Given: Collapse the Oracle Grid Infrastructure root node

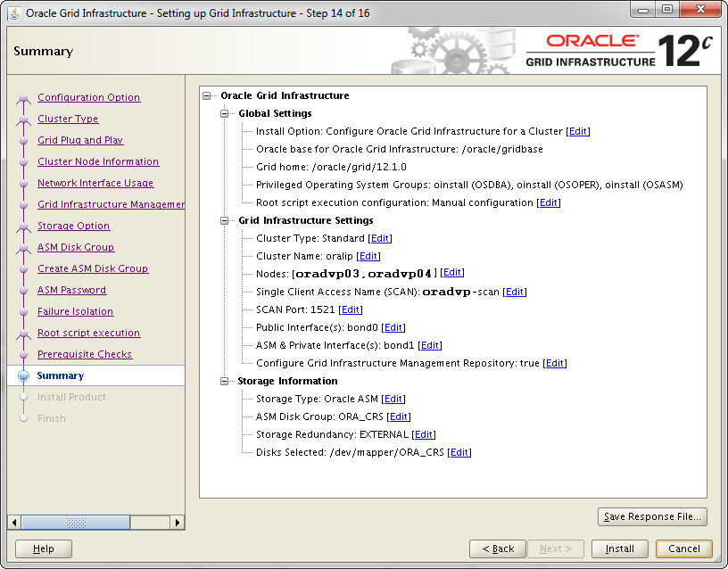Looking at the screenshot, I should click(207, 95).
